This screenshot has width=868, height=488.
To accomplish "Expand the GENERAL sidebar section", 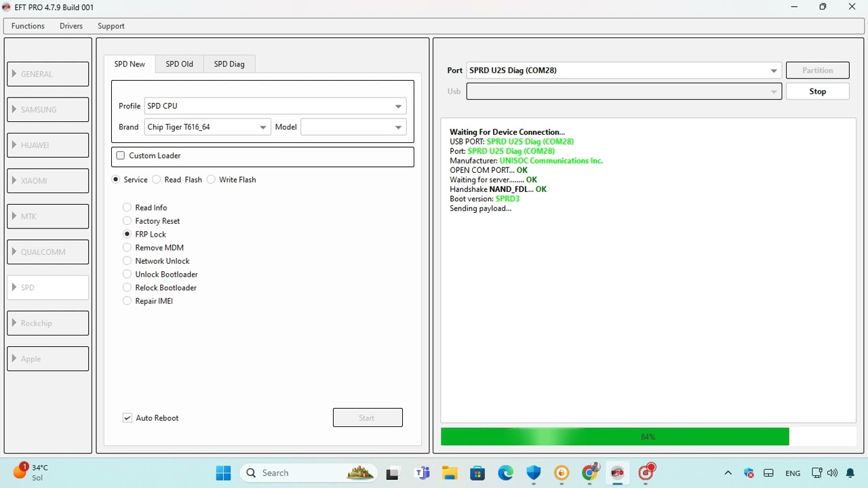I will [48, 74].
